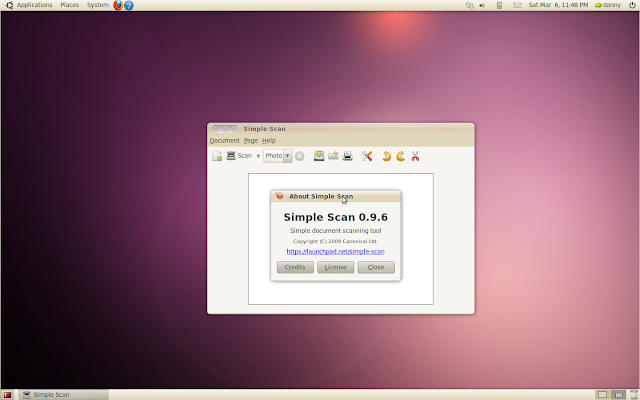Click the removable device indicator icon

coord(499,5)
